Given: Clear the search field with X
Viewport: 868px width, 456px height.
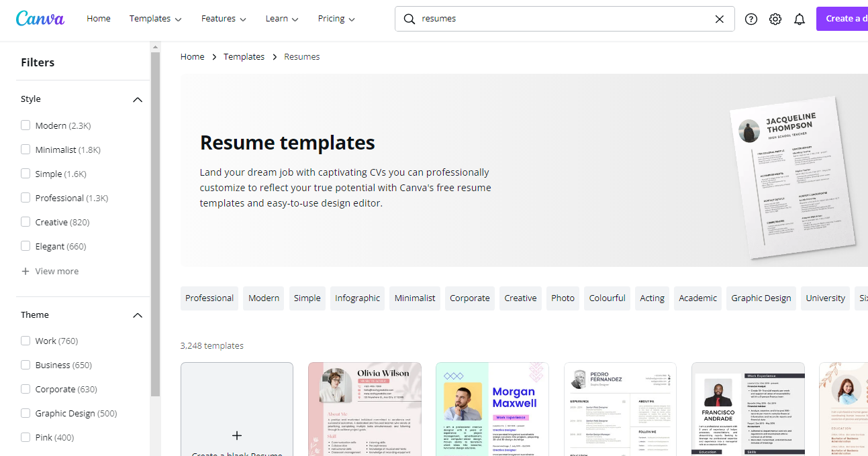Looking at the screenshot, I should coord(720,19).
